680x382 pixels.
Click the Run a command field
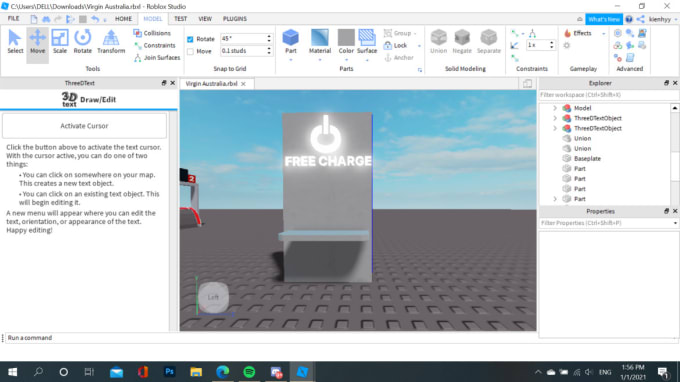[269, 338]
